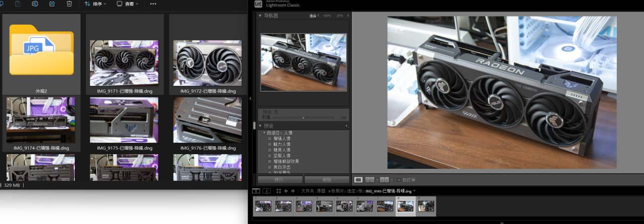This screenshot has height=224, width=644.
Task: Click the share icon in Explorer toolbar
Action: pos(52,4)
